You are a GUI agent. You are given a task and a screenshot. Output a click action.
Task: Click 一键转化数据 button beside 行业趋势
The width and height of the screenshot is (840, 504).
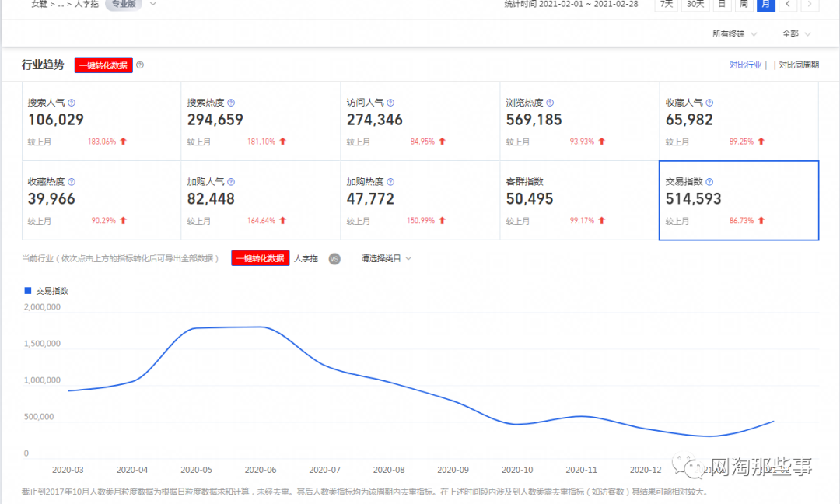coord(103,65)
